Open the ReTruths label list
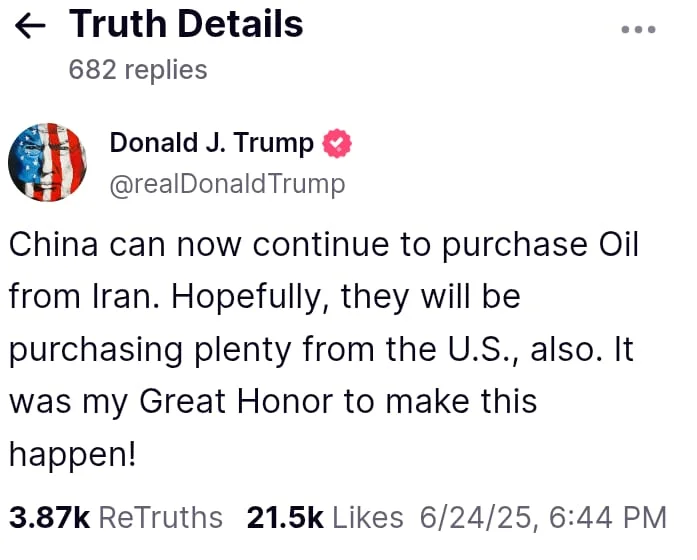The height and width of the screenshot is (560, 697). [x=162, y=517]
